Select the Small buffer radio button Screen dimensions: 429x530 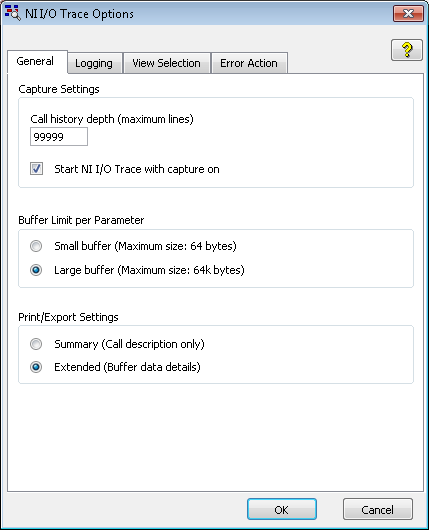36,246
